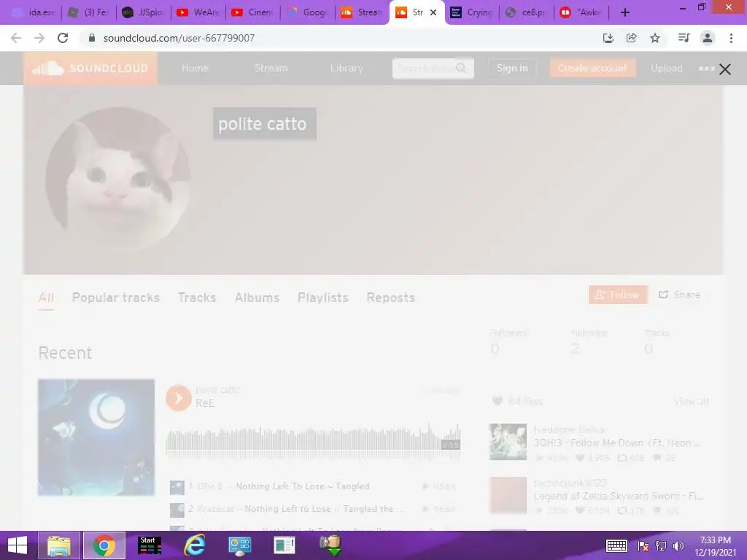Open the Following count

tap(589, 342)
